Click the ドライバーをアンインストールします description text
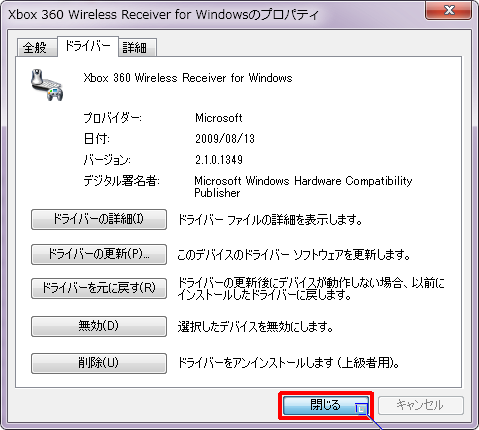479x430 pixels. [289, 363]
